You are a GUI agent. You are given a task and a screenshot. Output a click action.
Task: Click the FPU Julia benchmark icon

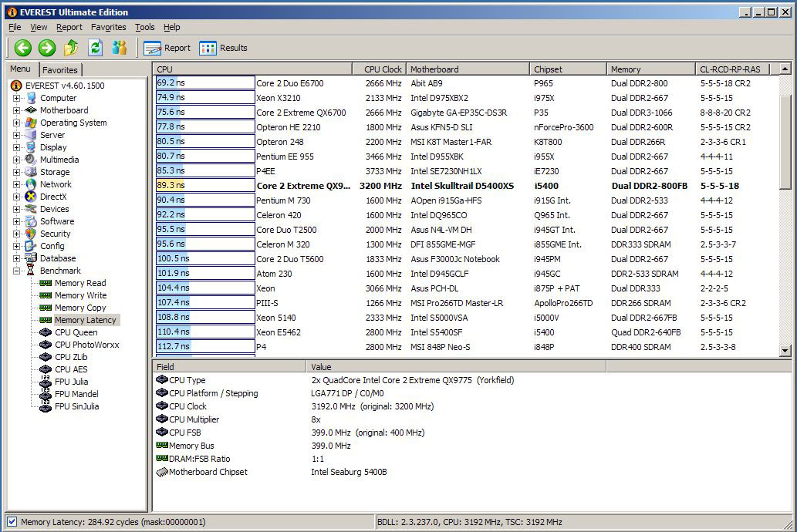(46, 382)
